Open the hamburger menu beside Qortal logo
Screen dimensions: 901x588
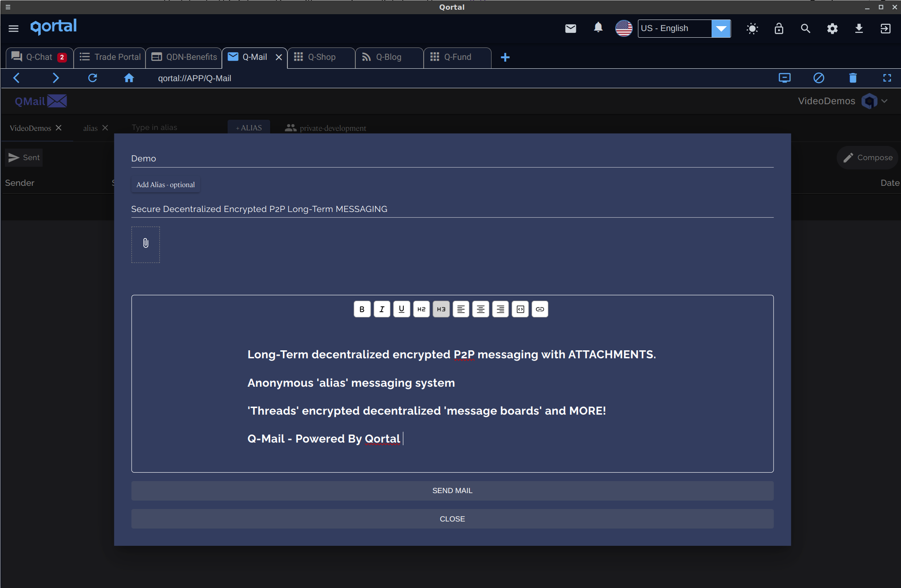click(13, 28)
